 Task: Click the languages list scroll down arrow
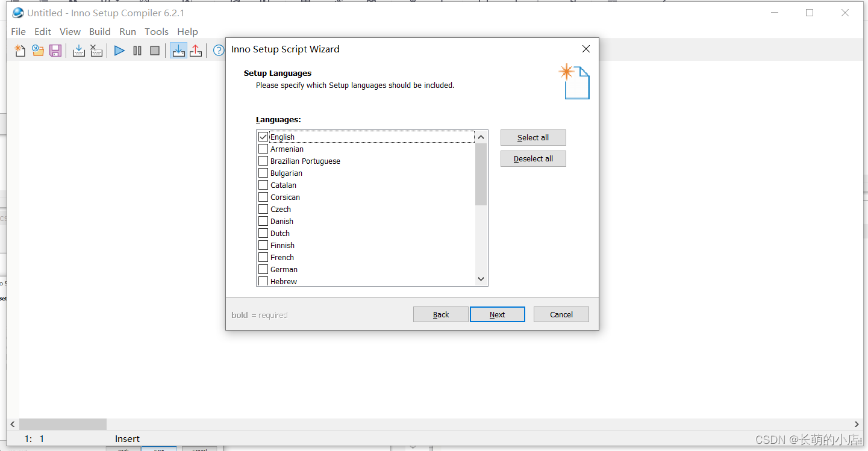(481, 279)
